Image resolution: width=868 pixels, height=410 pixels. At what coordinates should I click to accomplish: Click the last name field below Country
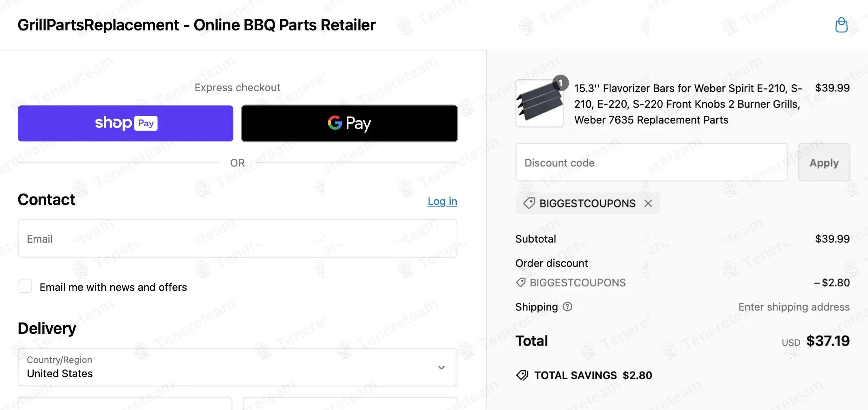point(350,404)
